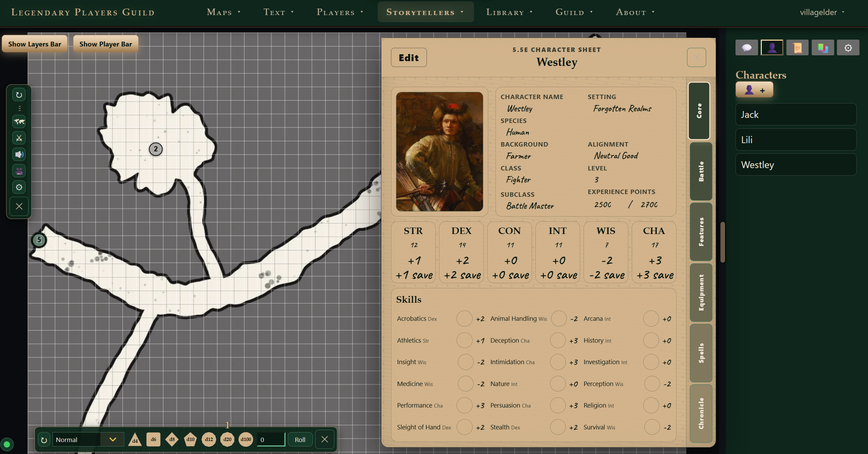Select the d10 die
This screenshot has width=868, height=454.
190,440
